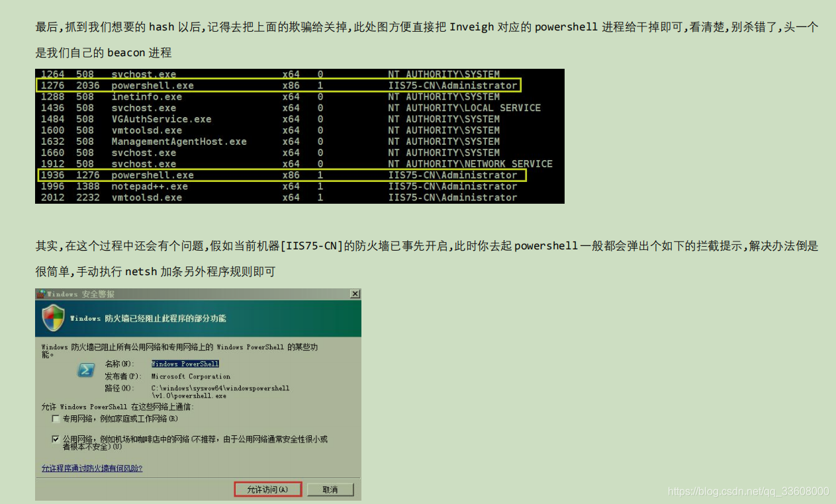This screenshot has width=836, height=504.
Task: Click the 取消 button in the firewall dialog
Action: (330, 489)
